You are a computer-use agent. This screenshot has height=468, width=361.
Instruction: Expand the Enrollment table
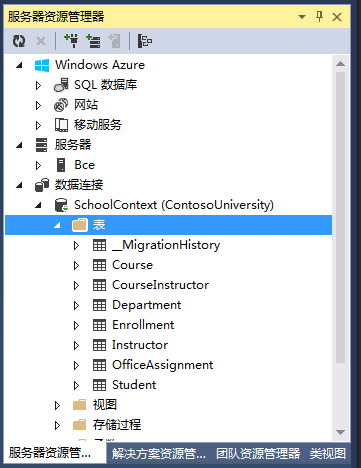[76, 326]
